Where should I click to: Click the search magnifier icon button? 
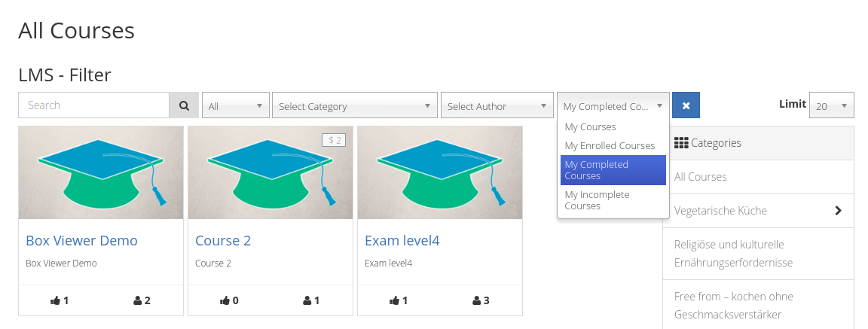[184, 105]
